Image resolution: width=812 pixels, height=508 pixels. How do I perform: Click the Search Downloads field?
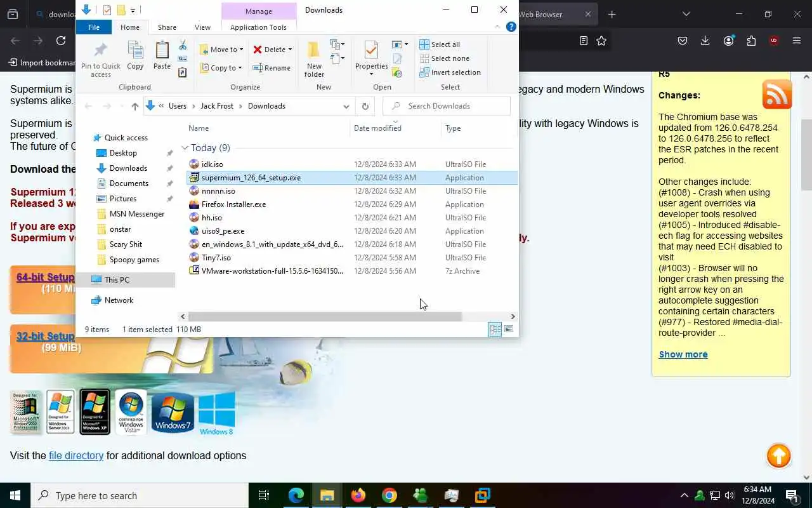[x=447, y=106]
